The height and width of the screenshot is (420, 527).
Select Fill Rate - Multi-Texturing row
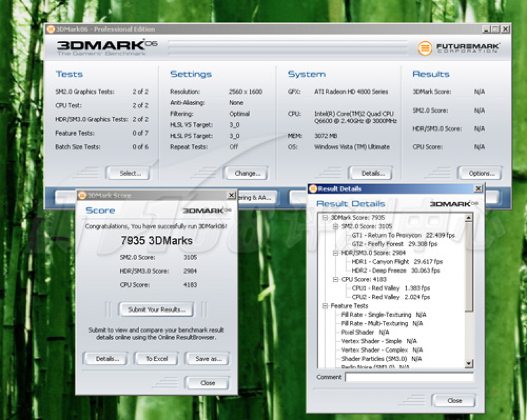point(382,323)
